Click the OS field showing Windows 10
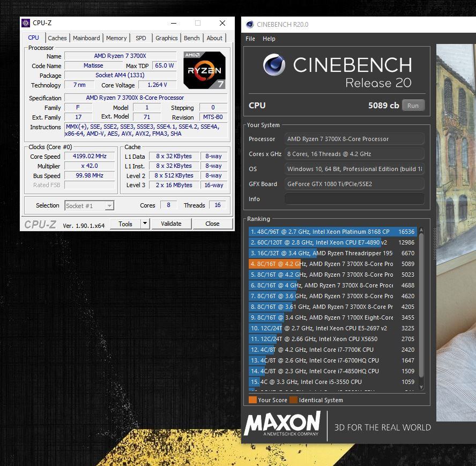The image size is (476, 466). point(354,169)
